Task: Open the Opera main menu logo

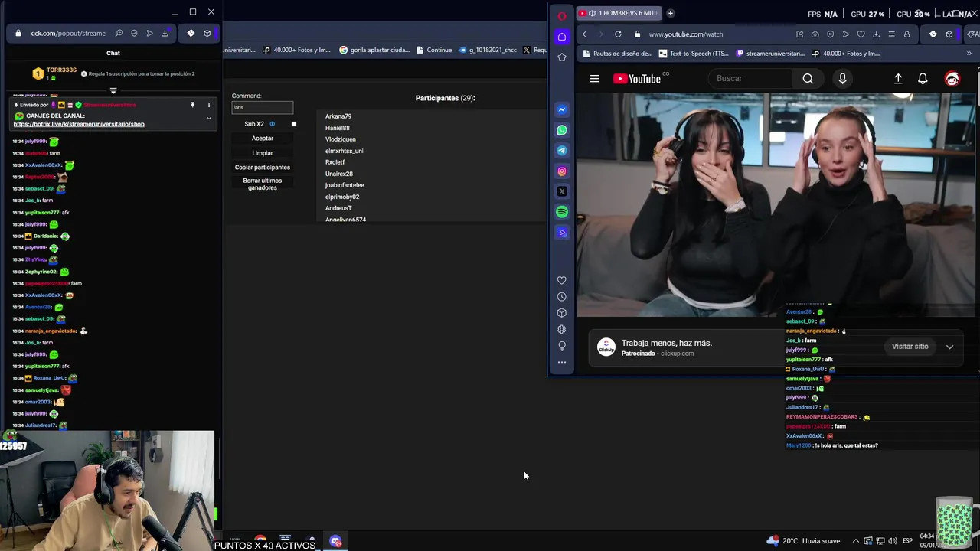Action: (x=562, y=16)
